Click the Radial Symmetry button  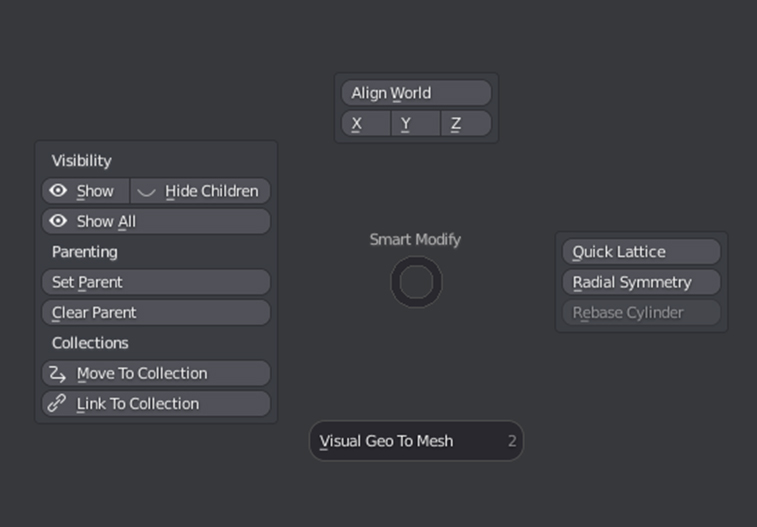pyautogui.click(x=642, y=282)
